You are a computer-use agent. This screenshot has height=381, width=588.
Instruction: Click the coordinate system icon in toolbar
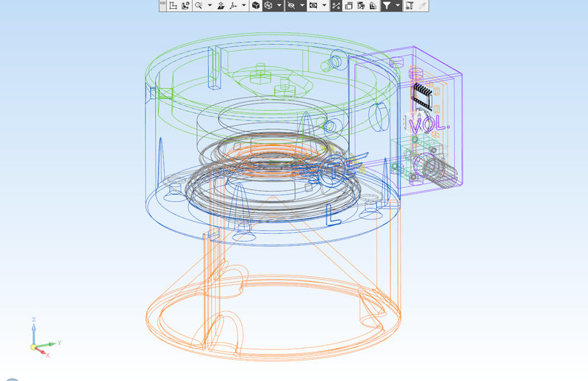[x=173, y=6]
